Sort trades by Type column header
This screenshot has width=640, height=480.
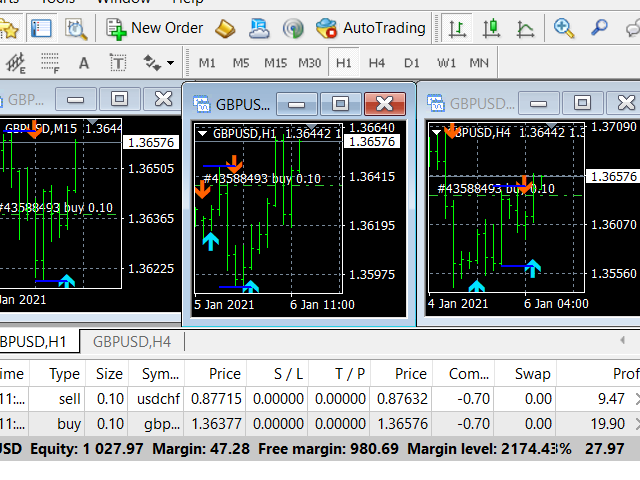click(x=58, y=373)
